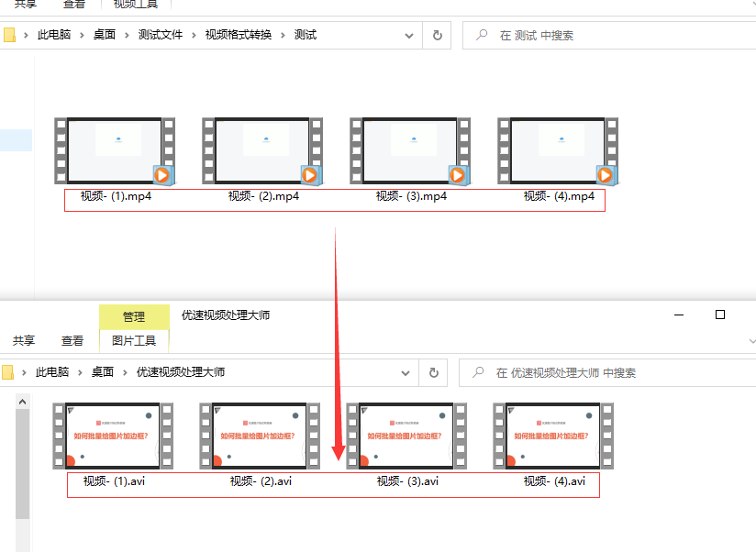Image resolution: width=756 pixels, height=552 pixels.
Task: Open the 管理 ribbon tab
Action: (134, 316)
